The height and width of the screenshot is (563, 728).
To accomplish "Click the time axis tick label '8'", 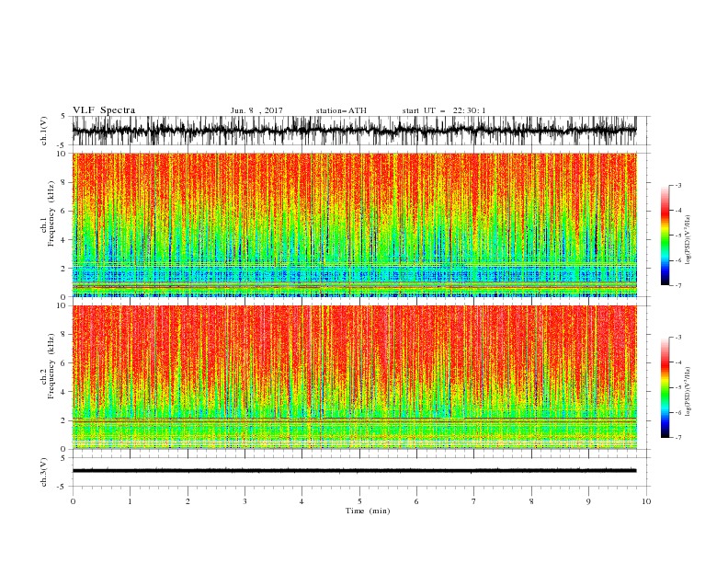I will 531,501.
